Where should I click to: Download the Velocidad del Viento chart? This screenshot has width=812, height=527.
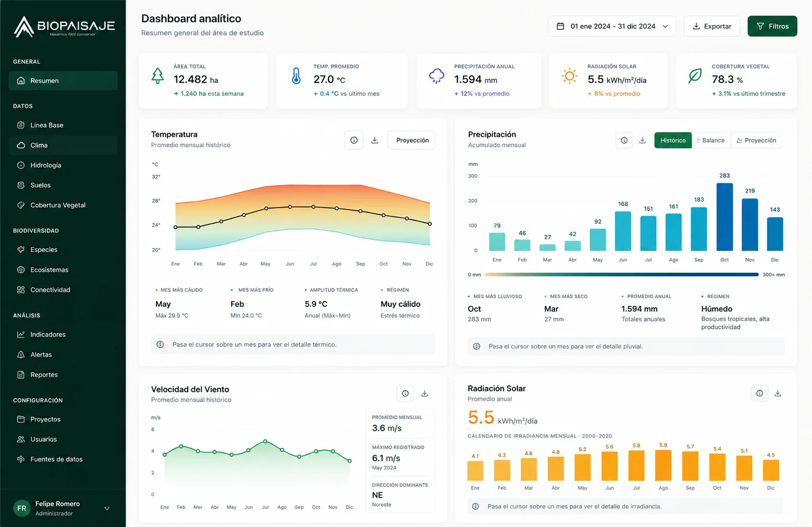[x=425, y=393]
